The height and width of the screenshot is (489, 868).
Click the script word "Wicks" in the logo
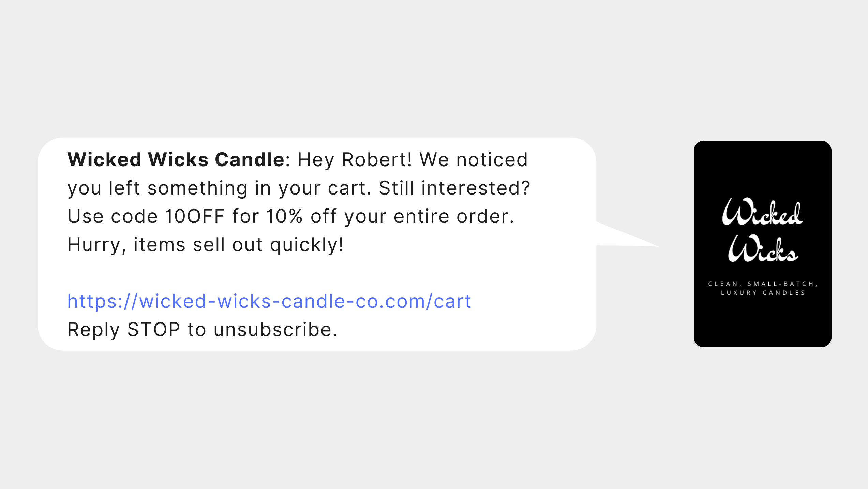click(763, 248)
